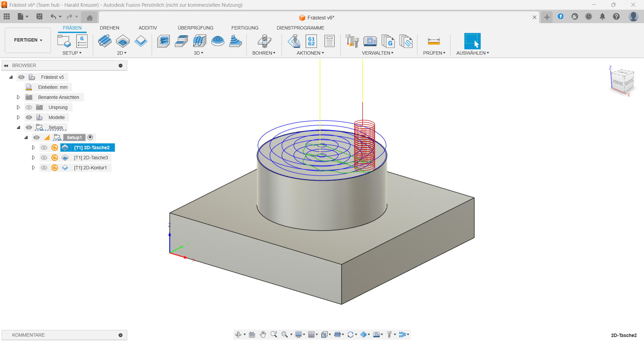Select the 2D pocket milling icon
The width and height of the screenshot is (644, 342).
(x=123, y=41)
